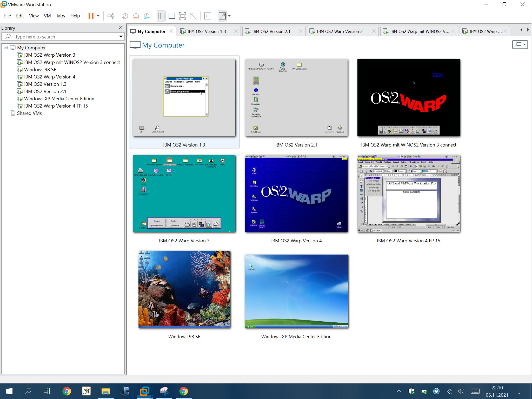Select Windows 98 SE in Library tree
532x399 pixels.
(40, 70)
